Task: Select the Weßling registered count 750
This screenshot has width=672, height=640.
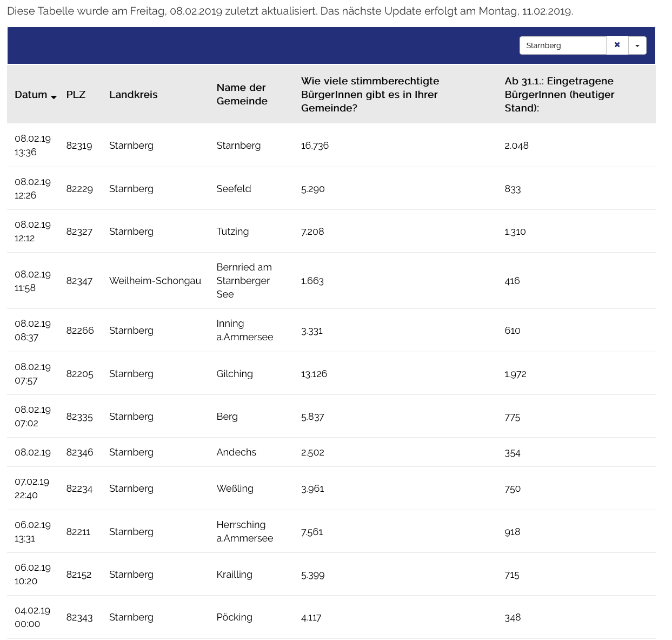Action: pyautogui.click(x=513, y=489)
